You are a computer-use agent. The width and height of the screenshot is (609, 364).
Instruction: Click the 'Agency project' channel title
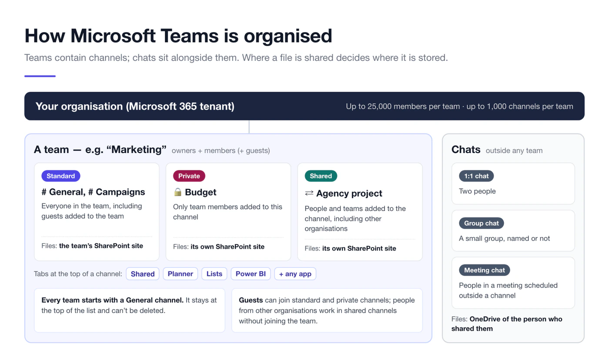tap(349, 193)
